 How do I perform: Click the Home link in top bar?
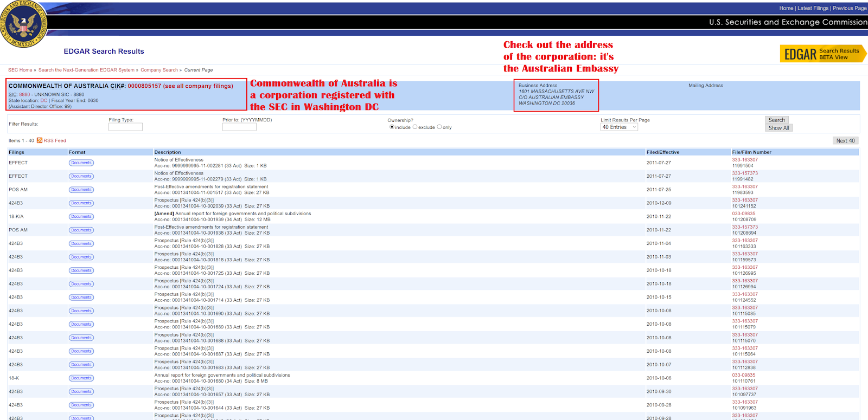point(786,8)
